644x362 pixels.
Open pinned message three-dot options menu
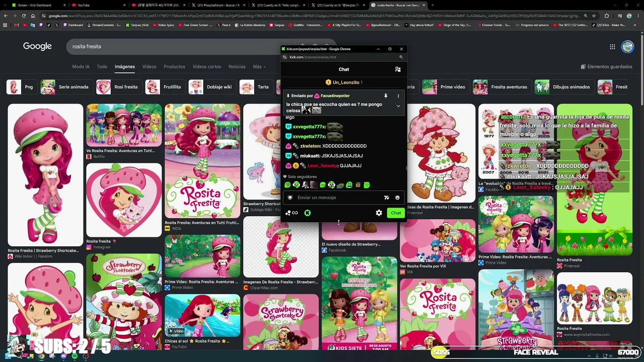pos(398,96)
